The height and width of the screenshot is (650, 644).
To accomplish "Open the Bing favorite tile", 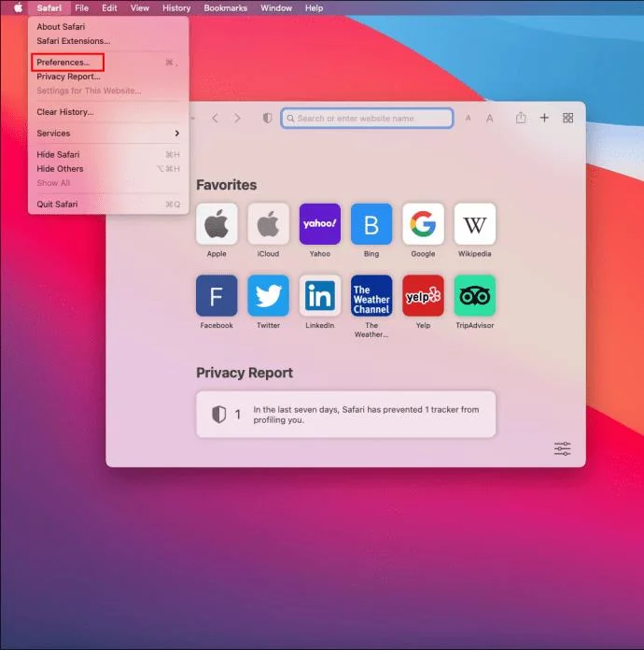I will point(371,224).
